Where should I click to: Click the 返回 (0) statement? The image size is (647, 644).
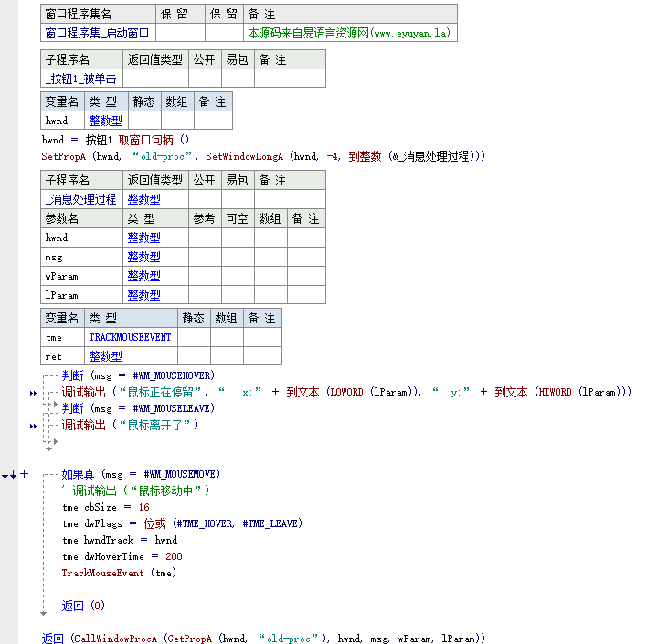(83, 606)
